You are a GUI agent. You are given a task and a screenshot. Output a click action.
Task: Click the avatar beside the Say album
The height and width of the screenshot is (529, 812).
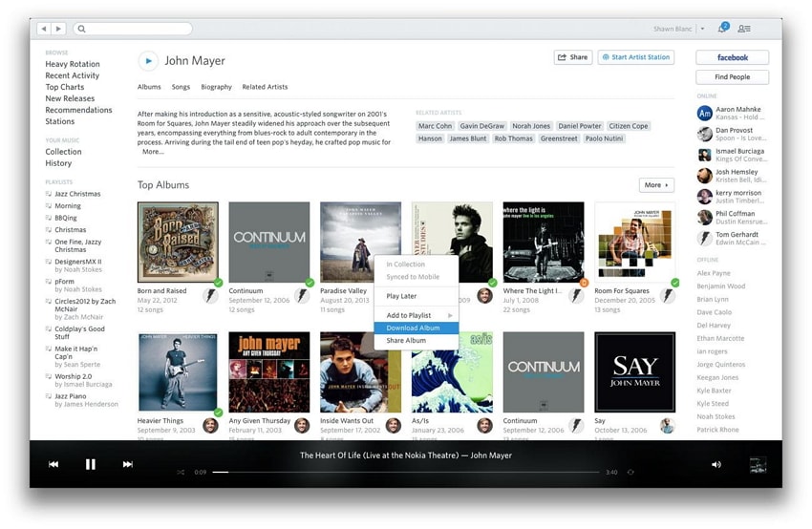point(668,426)
